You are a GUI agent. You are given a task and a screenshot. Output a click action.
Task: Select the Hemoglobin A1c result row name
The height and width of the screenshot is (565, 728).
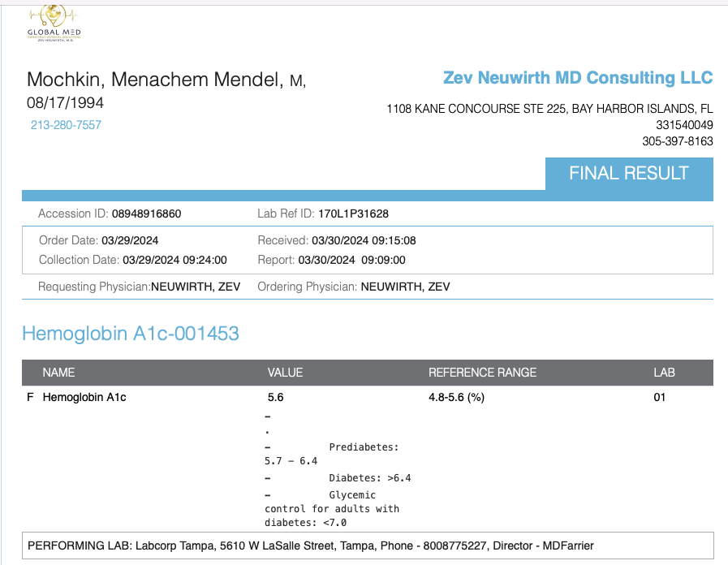[x=84, y=398]
